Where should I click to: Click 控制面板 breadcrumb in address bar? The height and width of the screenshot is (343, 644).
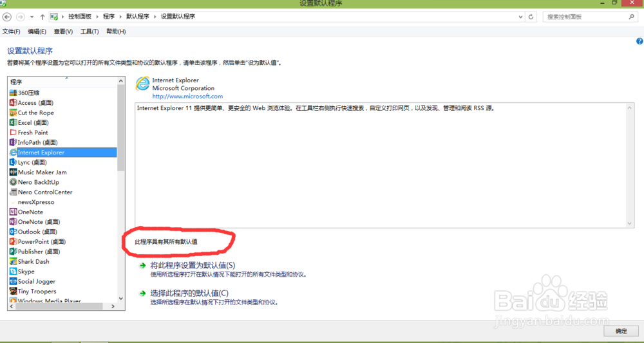pyautogui.click(x=80, y=17)
